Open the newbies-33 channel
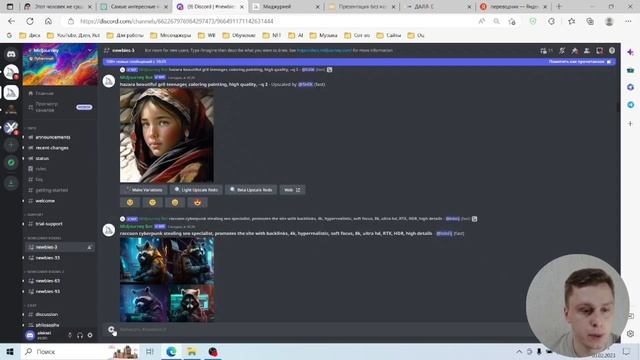 (47, 258)
